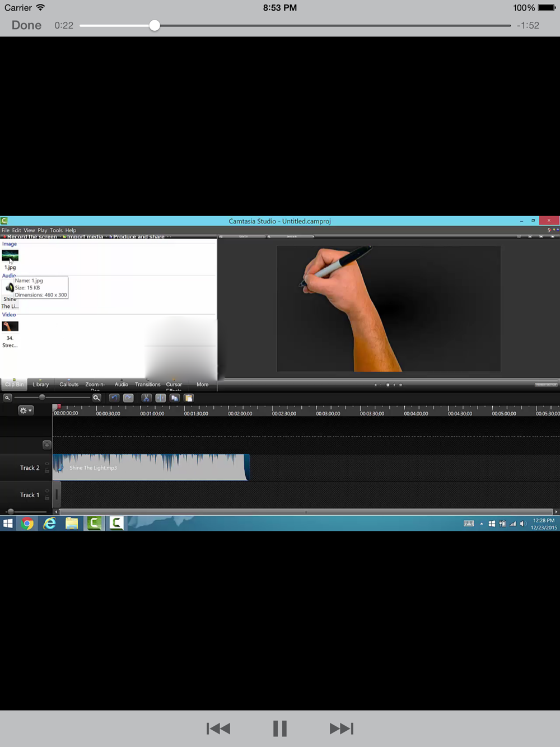Toggle the lock on Track 2
This screenshot has width=560, height=747.
coord(47,471)
